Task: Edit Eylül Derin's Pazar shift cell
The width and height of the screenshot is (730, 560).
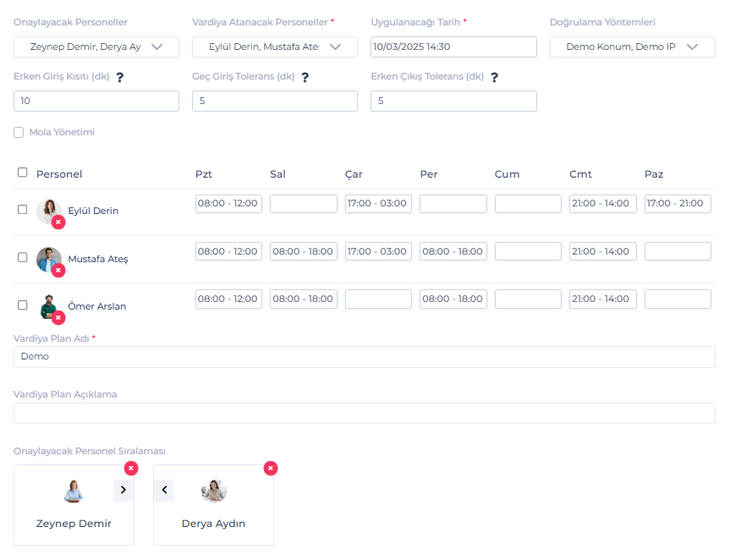Action: click(678, 204)
